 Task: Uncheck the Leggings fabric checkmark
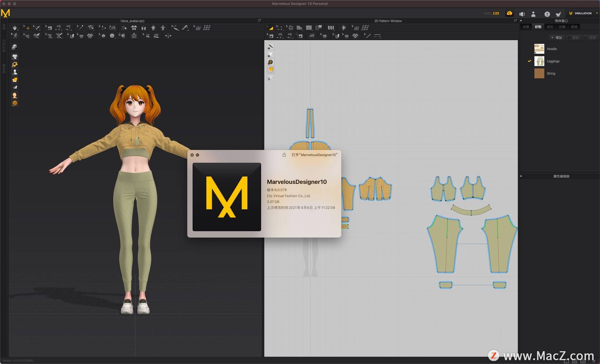529,61
